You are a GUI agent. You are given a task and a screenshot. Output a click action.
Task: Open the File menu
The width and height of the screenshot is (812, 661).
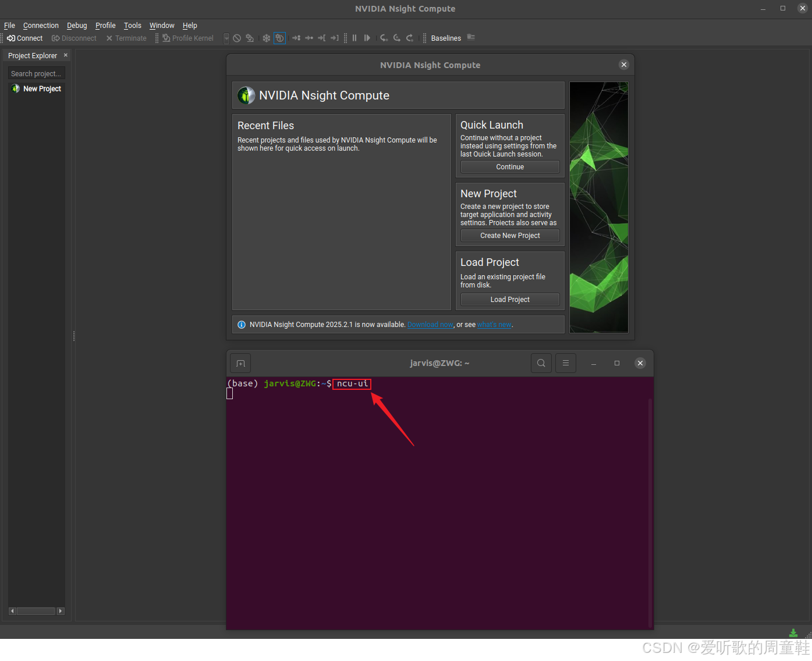coord(9,26)
